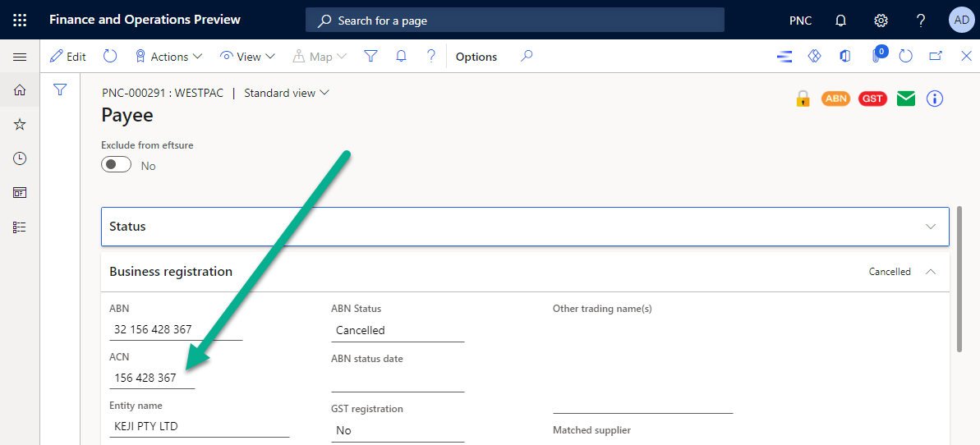980x445 pixels.
Task: Click the refresh icon next to Edit
Action: coord(110,57)
